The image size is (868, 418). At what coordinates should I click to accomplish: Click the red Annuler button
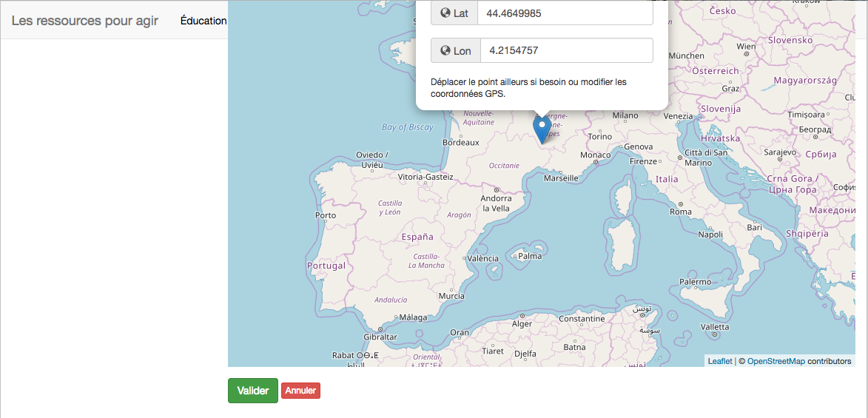300,391
